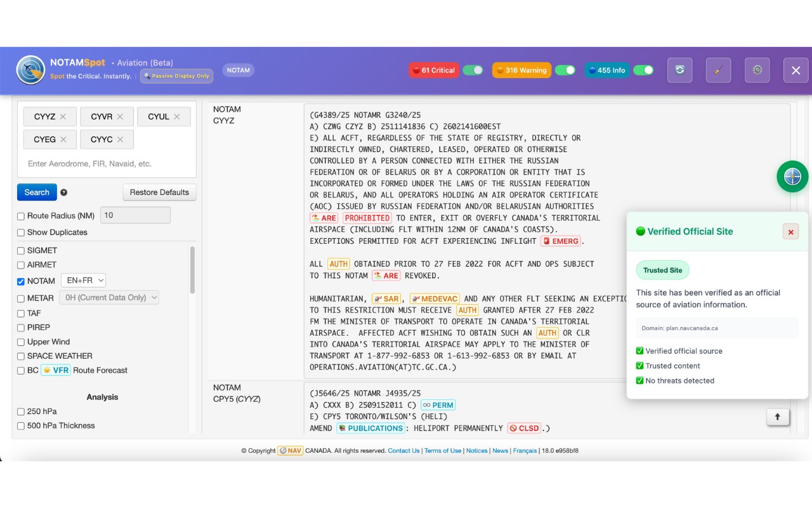Enable the 500 hPa Thickness checkbox
Viewport: 812px width, 508px height.
21,425
